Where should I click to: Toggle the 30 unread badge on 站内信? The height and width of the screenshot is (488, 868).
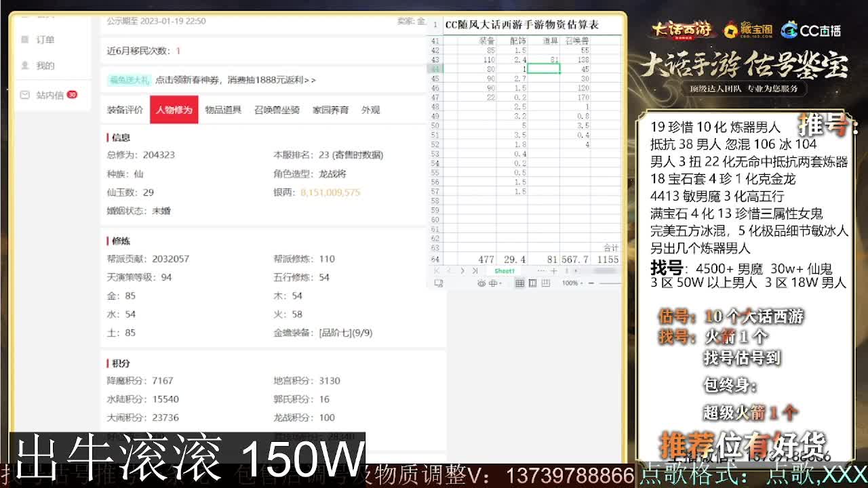coord(71,94)
